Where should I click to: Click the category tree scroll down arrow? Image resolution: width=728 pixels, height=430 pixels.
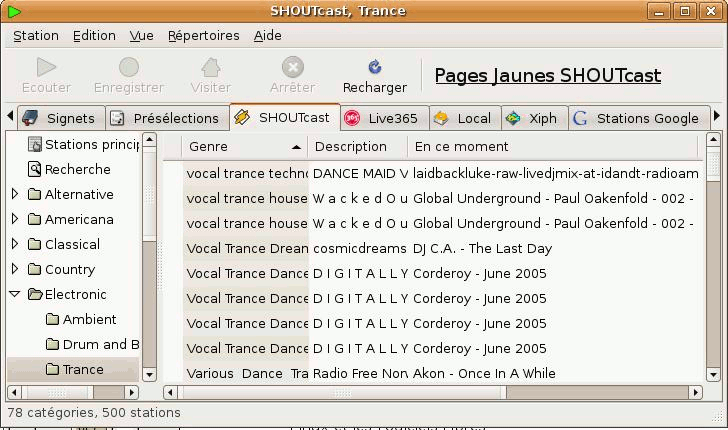click(149, 374)
